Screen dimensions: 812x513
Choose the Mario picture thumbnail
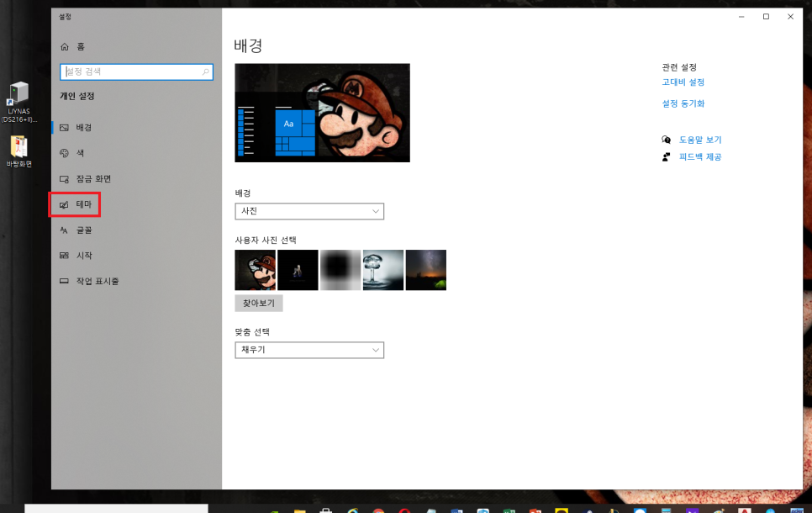pos(256,270)
